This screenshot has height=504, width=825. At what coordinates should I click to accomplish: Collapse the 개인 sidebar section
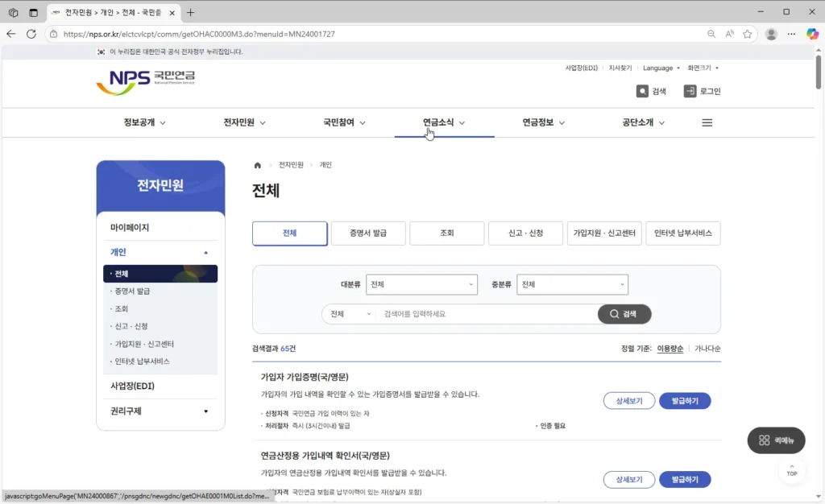tap(160, 252)
